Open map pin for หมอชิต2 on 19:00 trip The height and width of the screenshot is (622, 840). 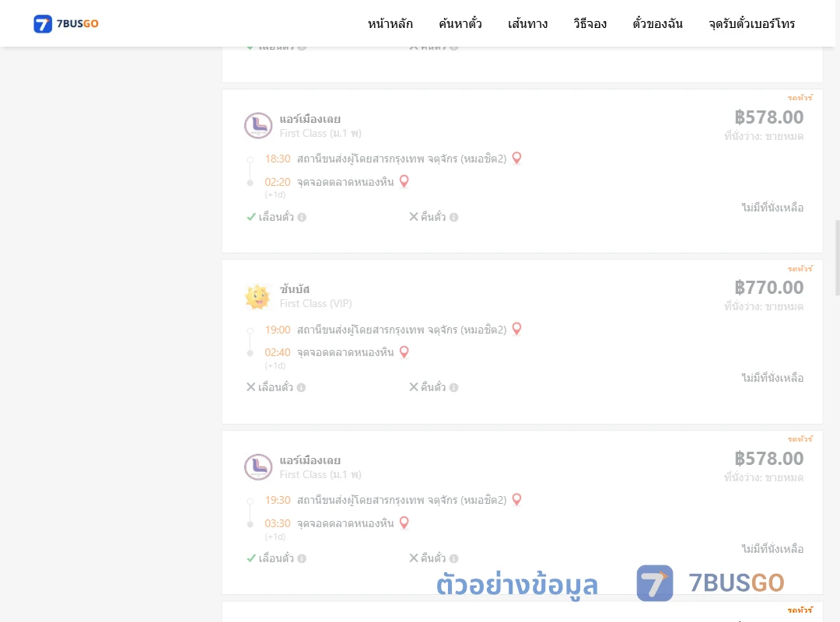tap(516, 328)
